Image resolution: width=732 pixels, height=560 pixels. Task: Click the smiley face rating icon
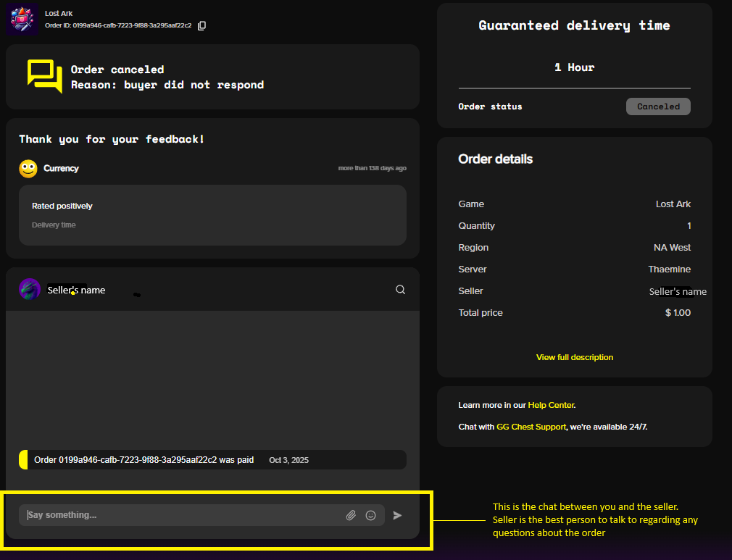[x=28, y=169]
